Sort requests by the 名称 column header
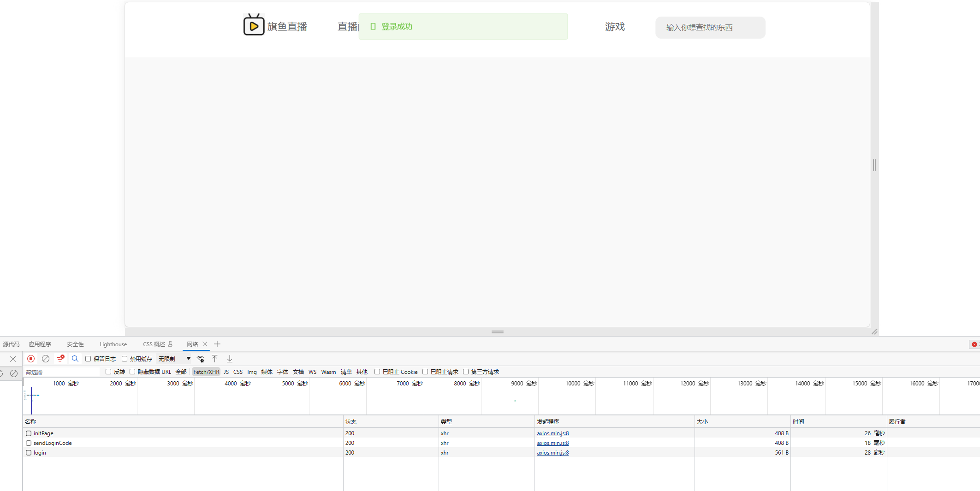Screen dimensions: 980x491 (183, 422)
